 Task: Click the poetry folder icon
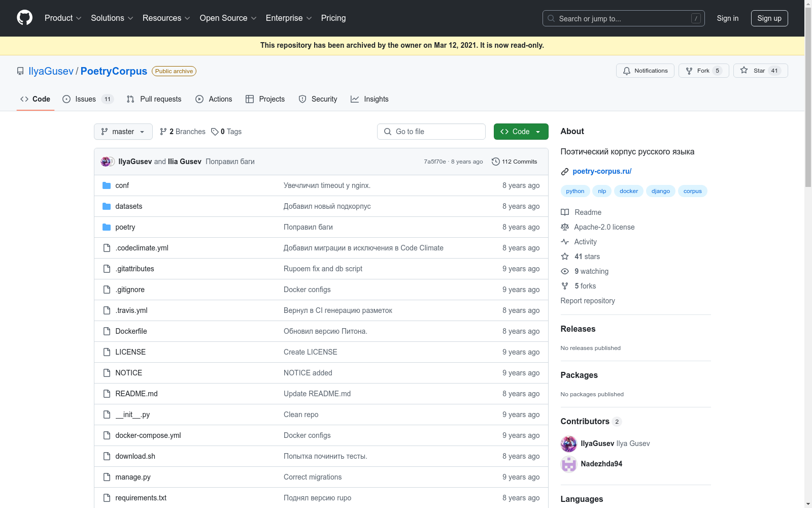[x=107, y=227]
